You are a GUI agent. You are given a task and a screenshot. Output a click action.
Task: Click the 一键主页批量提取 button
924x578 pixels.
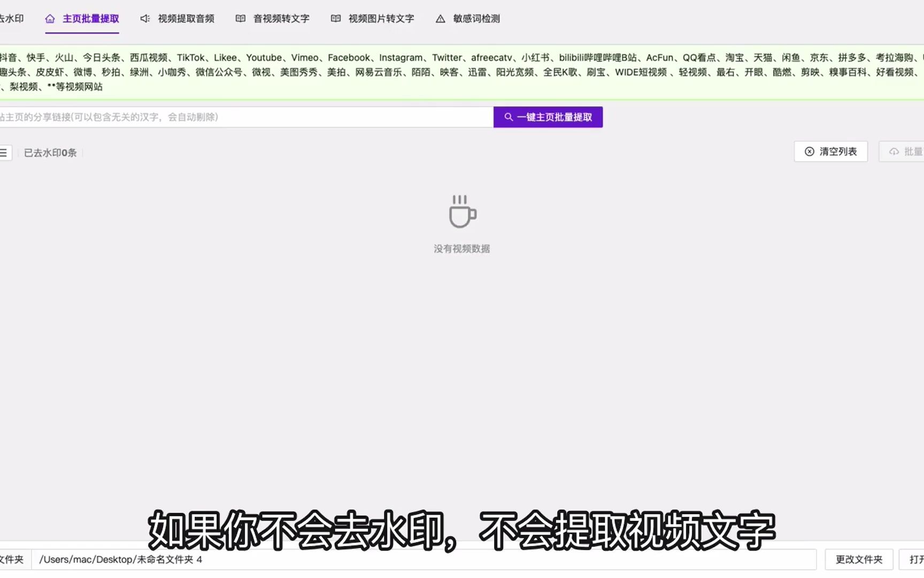(548, 117)
